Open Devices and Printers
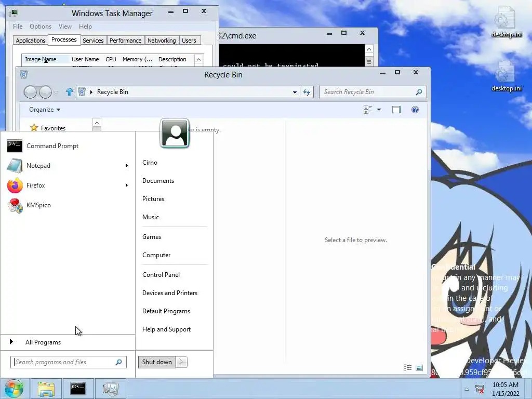532x399 pixels. point(170,293)
